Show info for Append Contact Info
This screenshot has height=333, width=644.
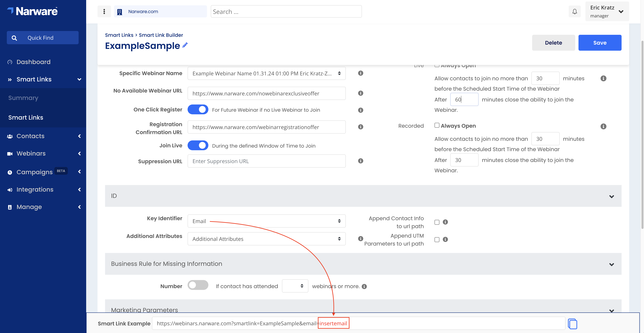click(445, 222)
